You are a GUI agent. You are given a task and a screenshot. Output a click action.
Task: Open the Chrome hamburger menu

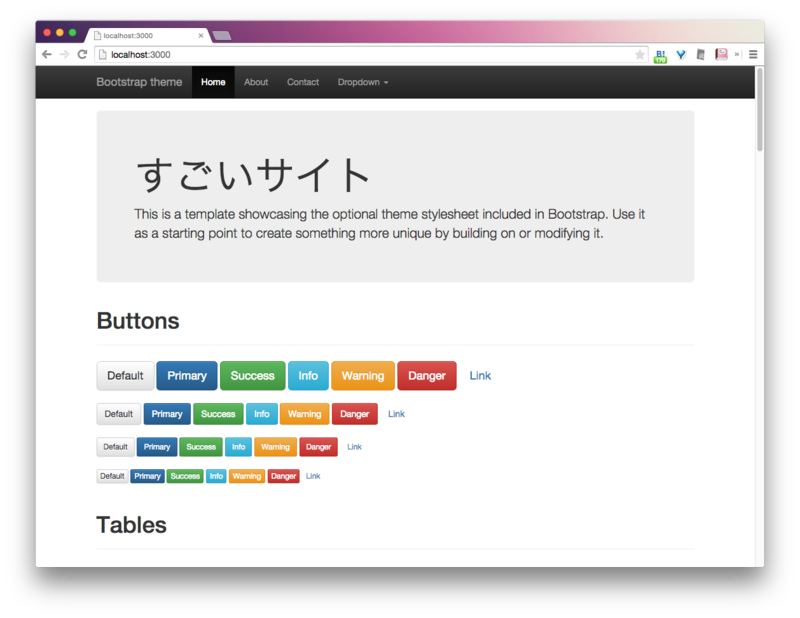pyautogui.click(x=753, y=55)
